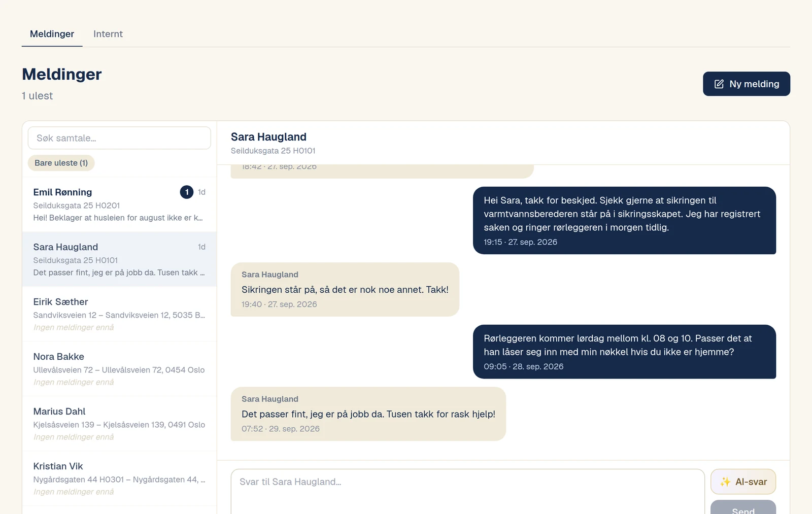Viewport: 812px width, 514px height.
Task: Click header address Seilduksgata 25 H0101
Action: click(273, 151)
